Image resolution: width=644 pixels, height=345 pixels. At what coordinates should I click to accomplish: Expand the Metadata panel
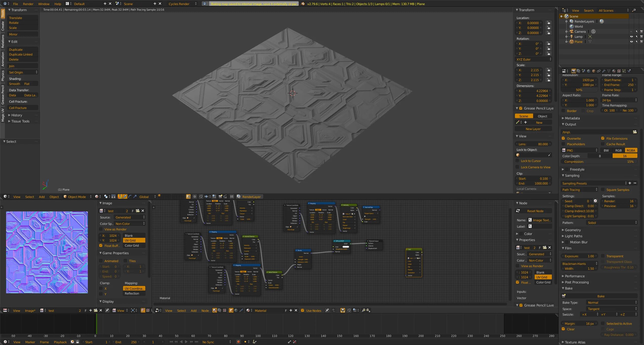572,118
